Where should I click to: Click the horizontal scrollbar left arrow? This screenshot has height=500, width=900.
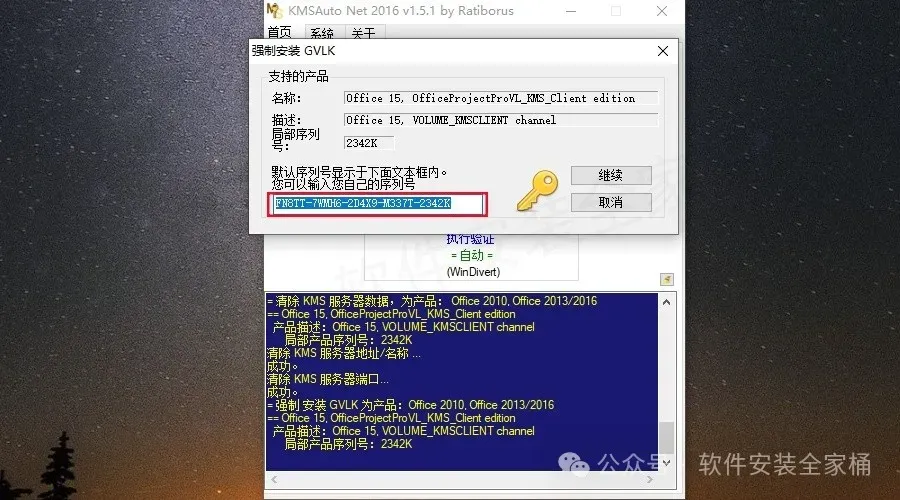274,479
